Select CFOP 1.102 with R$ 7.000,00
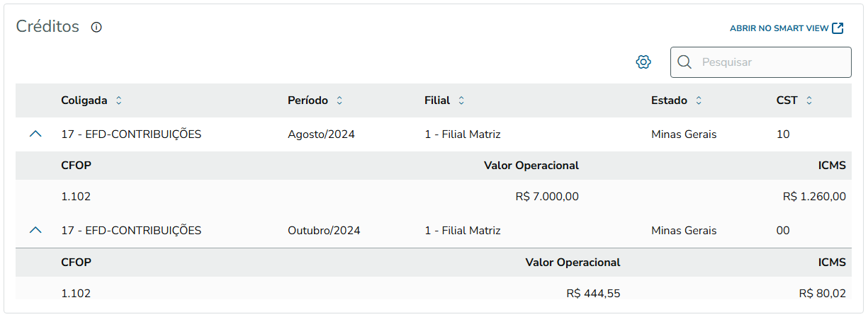 tap(76, 197)
